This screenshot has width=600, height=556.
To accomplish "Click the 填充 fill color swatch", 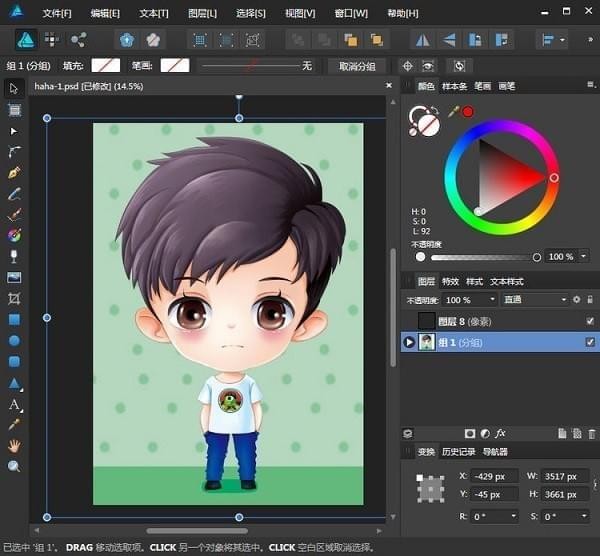I will tap(106, 66).
